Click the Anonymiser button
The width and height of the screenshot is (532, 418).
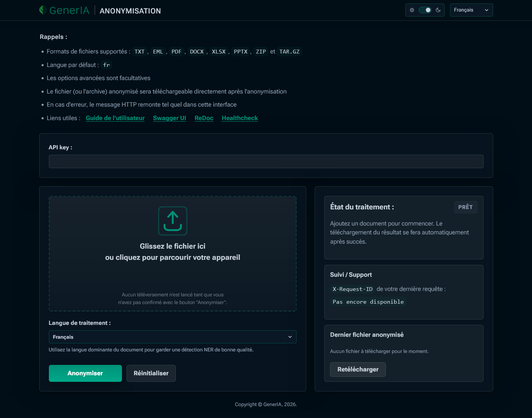tap(85, 373)
